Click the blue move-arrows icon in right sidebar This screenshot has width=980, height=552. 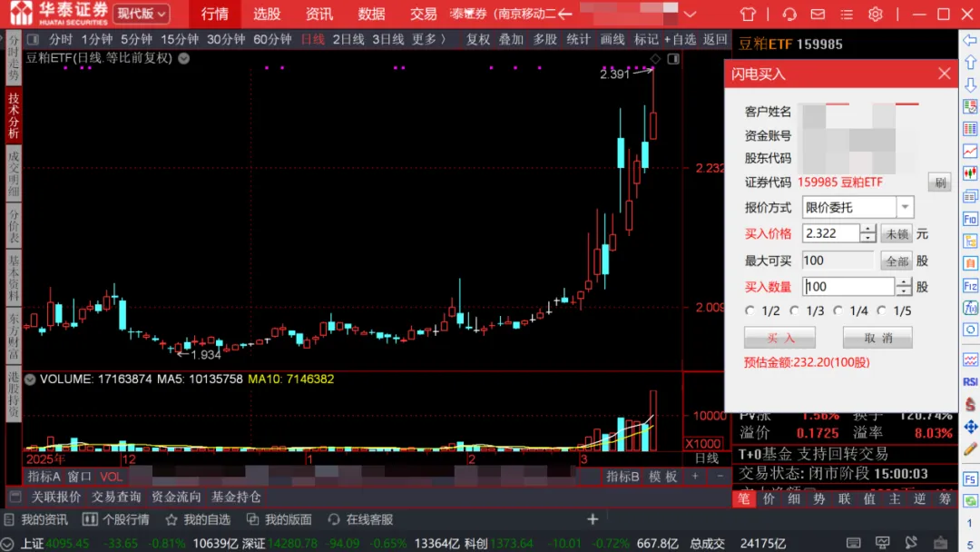coord(970,427)
